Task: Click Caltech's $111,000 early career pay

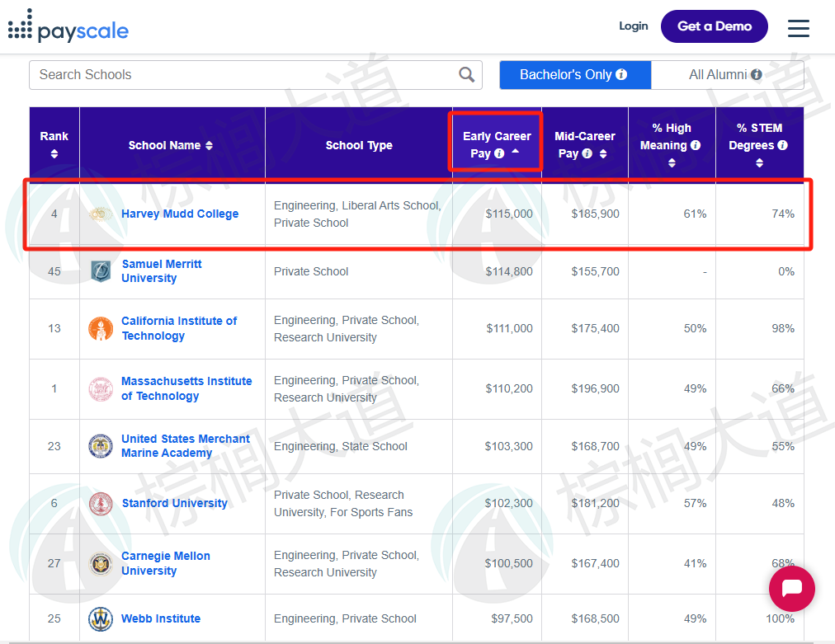Action: pos(510,328)
